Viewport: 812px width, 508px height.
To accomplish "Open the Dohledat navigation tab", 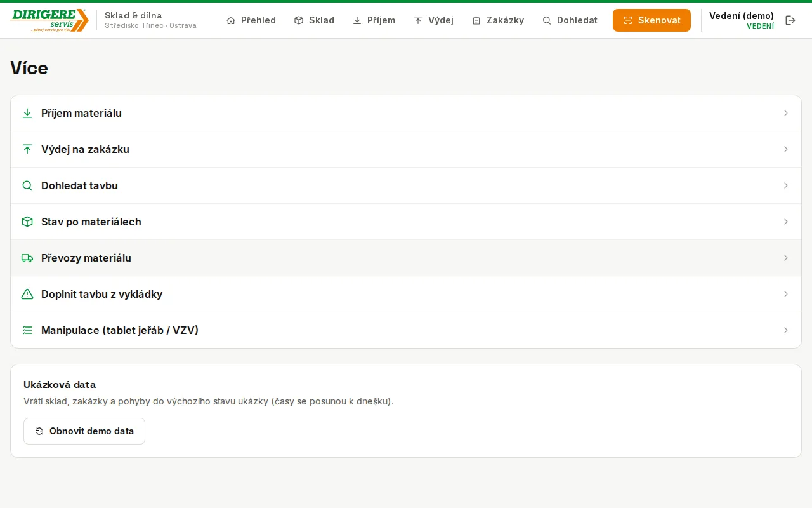I will point(570,20).
